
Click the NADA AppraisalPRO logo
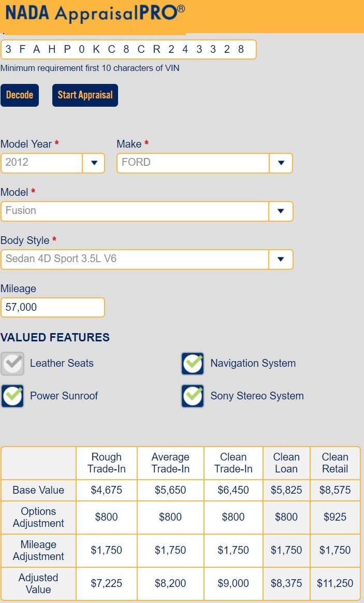(95, 14)
